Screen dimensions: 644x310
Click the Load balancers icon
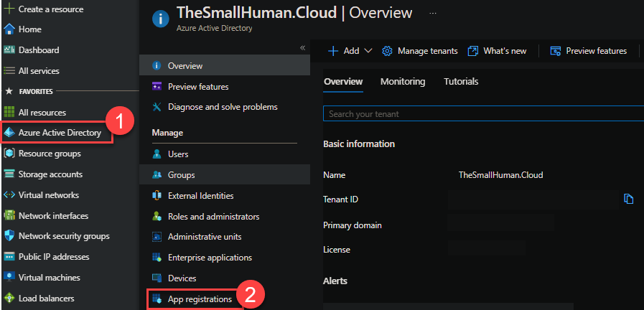[x=9, y=298]
